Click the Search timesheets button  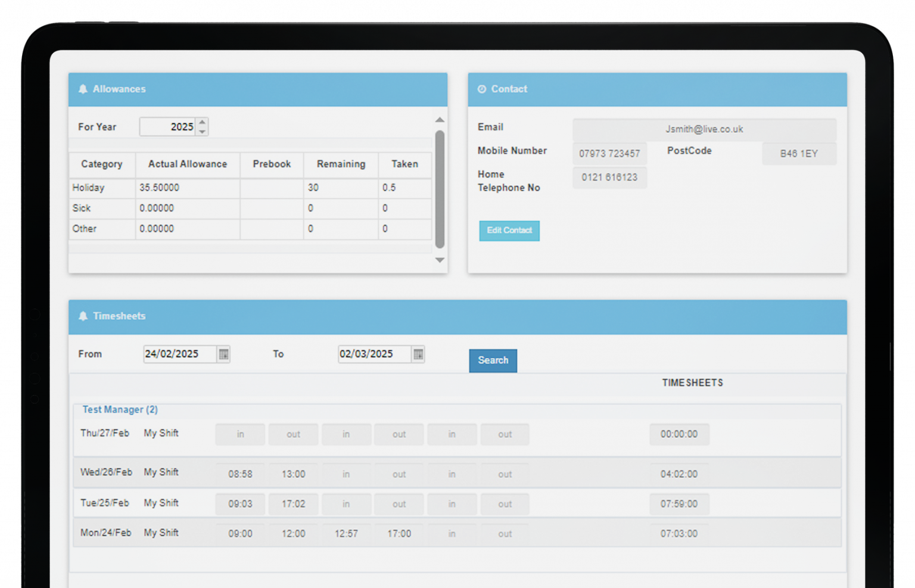pyautogui.click(x=493, y=360)
